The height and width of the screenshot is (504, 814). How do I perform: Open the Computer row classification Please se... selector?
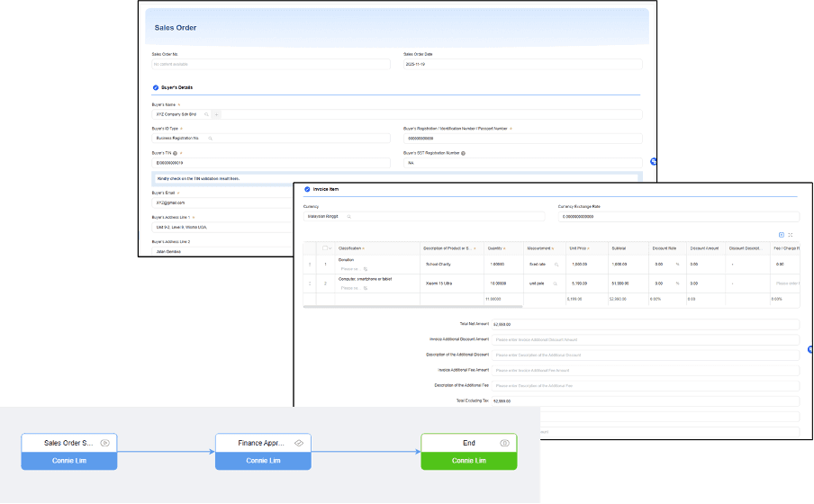pyautogui.click(x=354, y=288)
